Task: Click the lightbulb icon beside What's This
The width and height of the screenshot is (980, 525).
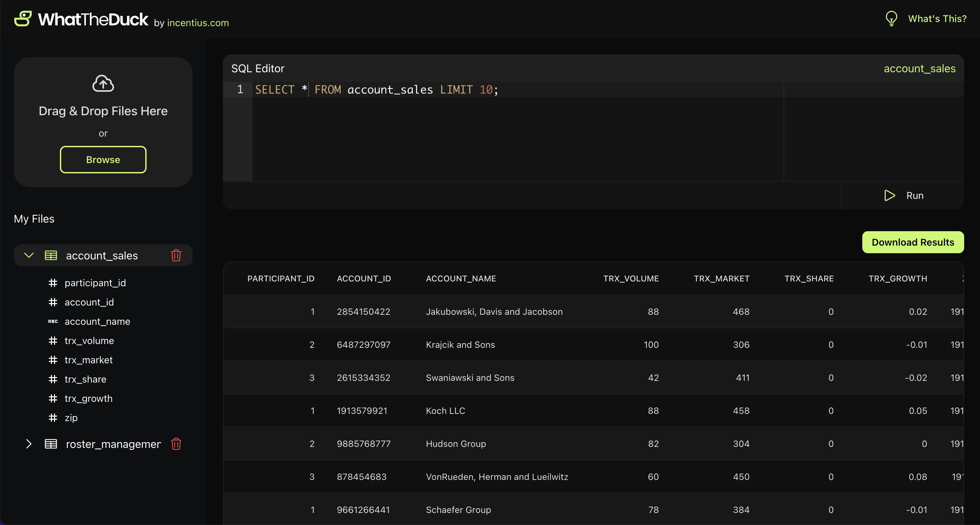Action: [891, 19]
